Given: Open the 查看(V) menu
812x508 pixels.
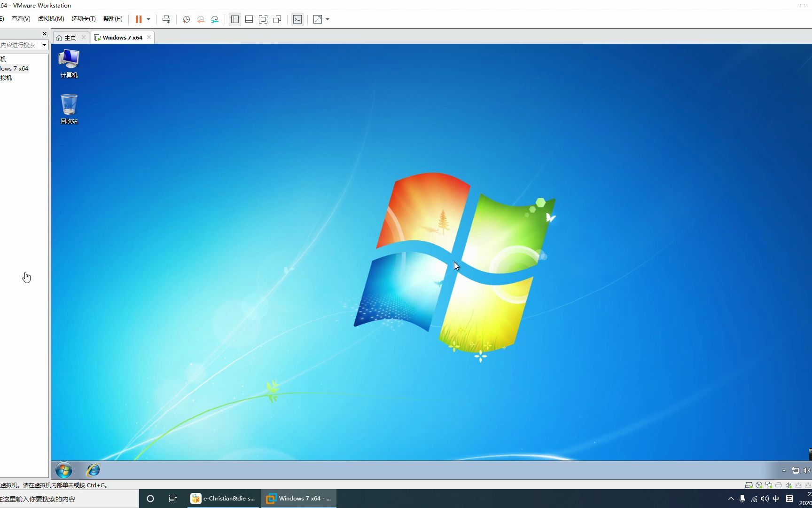Looking at the screenshot, I should click(21, 19).
